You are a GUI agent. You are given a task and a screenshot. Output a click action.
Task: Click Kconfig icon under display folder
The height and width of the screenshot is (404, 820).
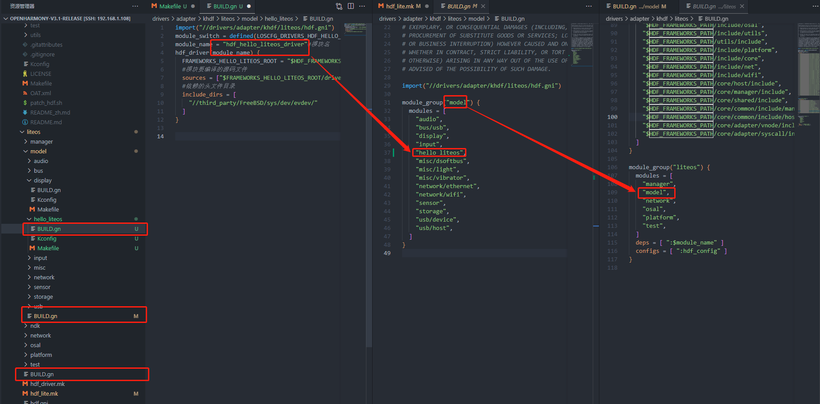click(32, 200)
